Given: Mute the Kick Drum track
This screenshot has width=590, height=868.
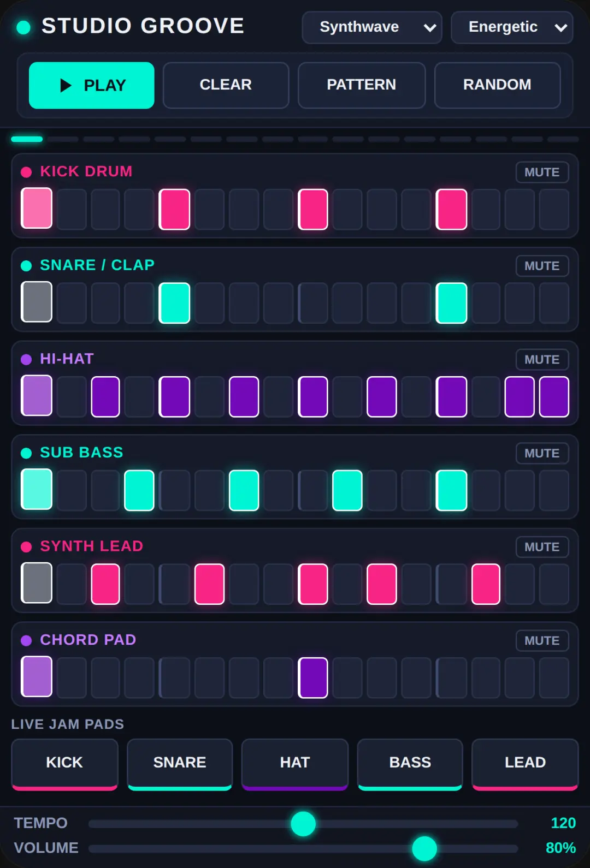Looking at the screenshot, I should click(x=542, y=173).
